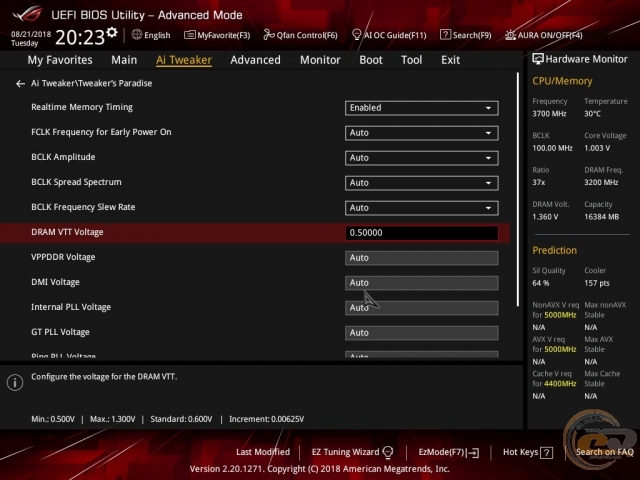Click the 1.003 V core voltage value
Image resolution: width=640 pixels, height=480 pixels.
(x=597, y=148)
